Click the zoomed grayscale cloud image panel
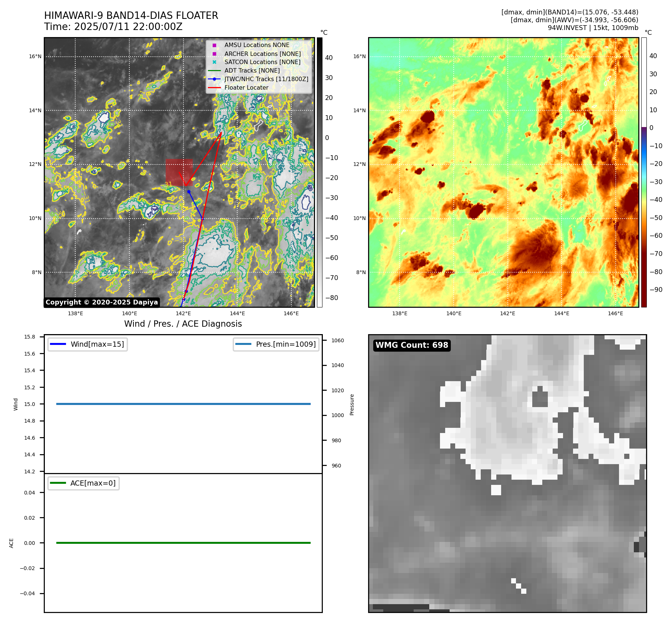This screenshot has width=672, height=626. (507, 473)
